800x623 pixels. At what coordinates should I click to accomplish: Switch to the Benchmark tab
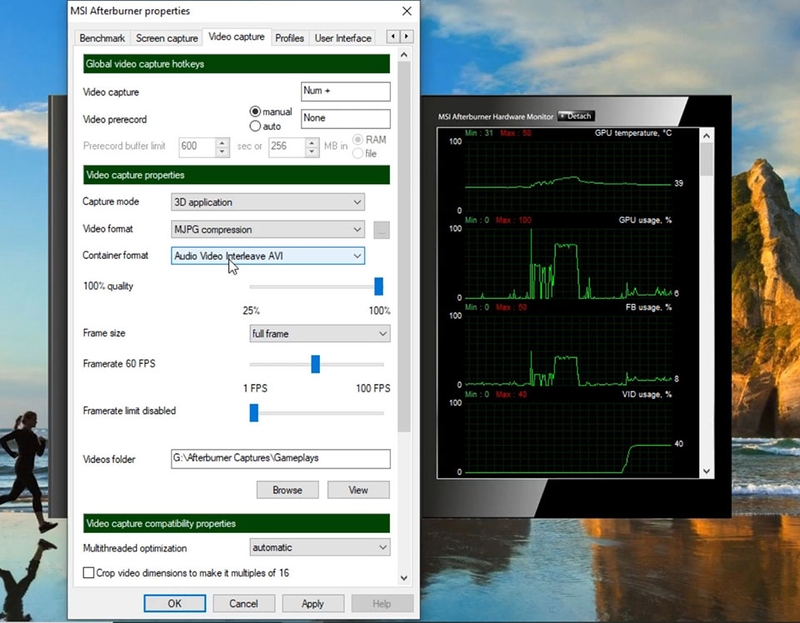(x=102, y=38)
